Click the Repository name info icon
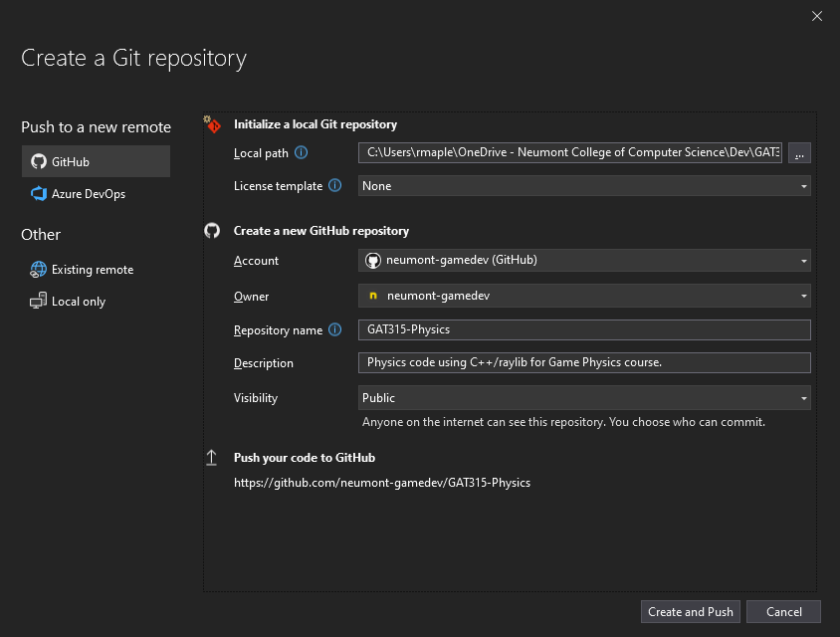This screenshot has width=840, height=637. (x=335, y=330)
